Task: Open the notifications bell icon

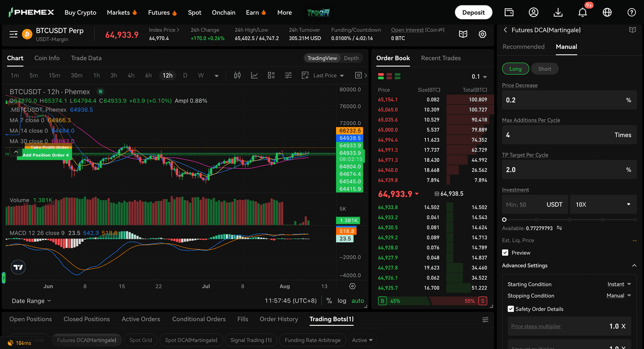Action: point(583,12)
